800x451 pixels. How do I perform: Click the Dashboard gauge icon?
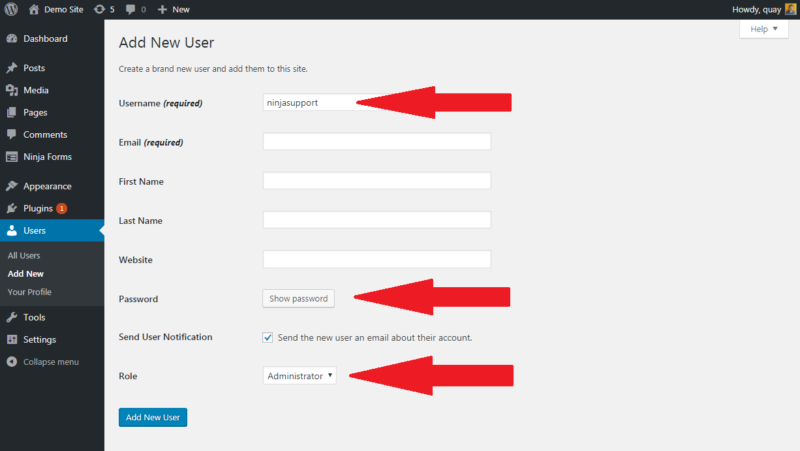pyautogui.click(x=12, y=39)
